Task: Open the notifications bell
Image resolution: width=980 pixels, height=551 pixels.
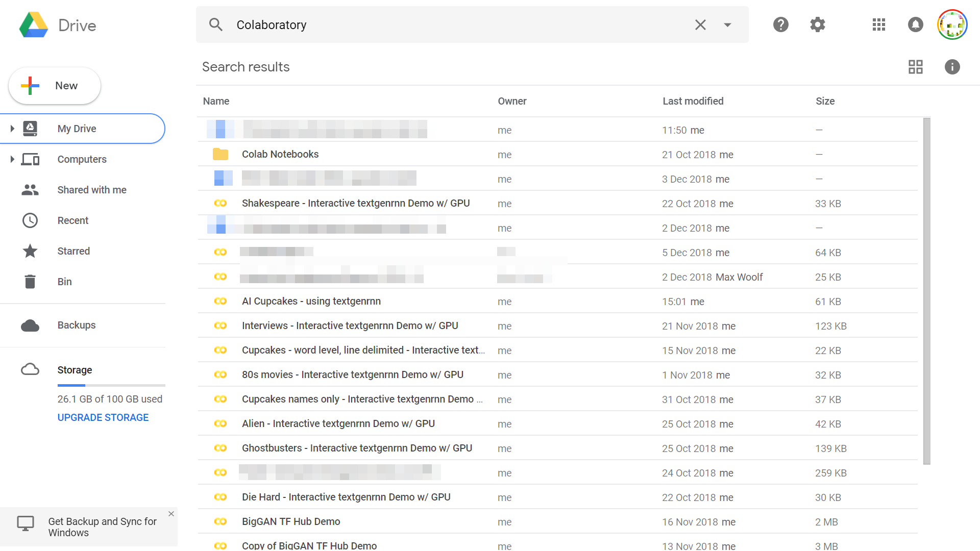Action: (916, 24)
